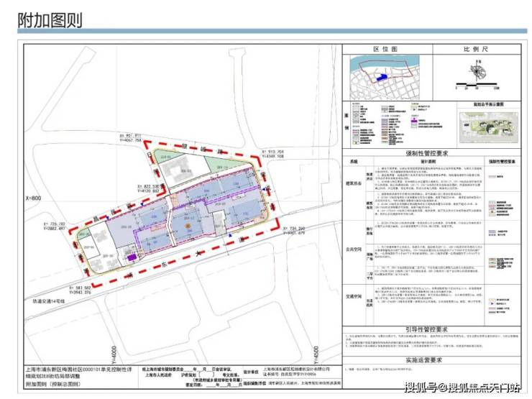Click the black-and-white scale bar
532x399 pixels.
pyautogui.click(x=477, y=83)
